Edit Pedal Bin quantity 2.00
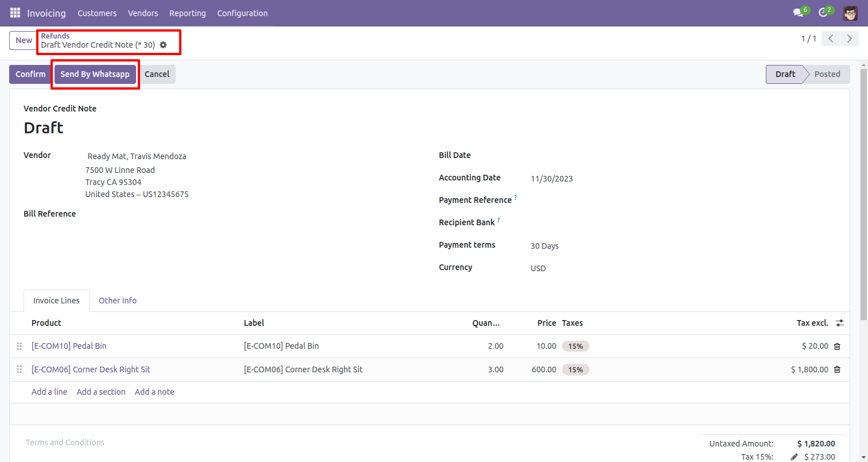This screenshot has width=868, height=462. click(495, 346)
